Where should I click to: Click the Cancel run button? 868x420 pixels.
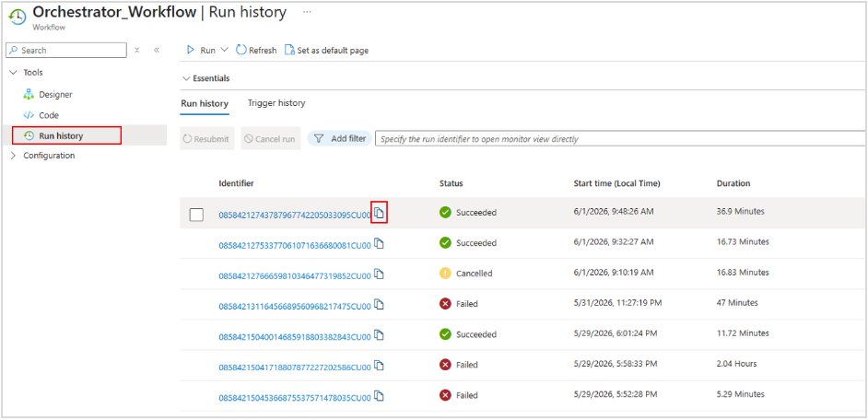[x=271, y=139]
